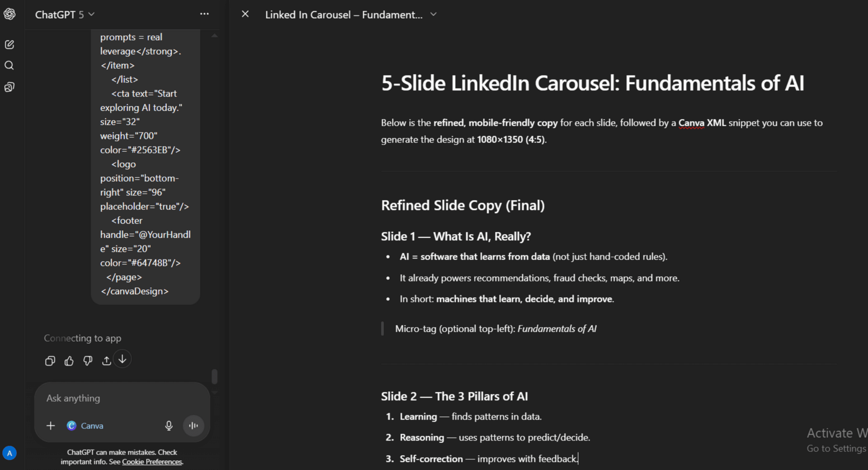Share the response with the upload icon

[106, 360]
